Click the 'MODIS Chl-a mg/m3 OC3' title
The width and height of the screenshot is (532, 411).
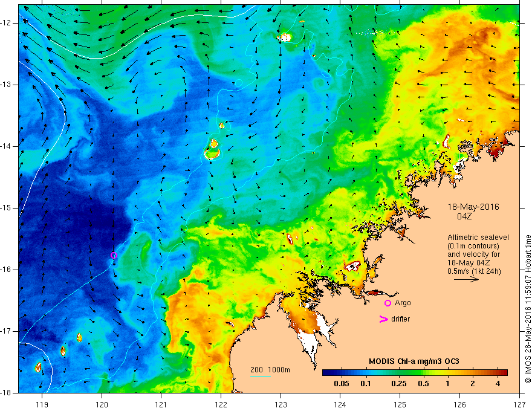(414, 361)
